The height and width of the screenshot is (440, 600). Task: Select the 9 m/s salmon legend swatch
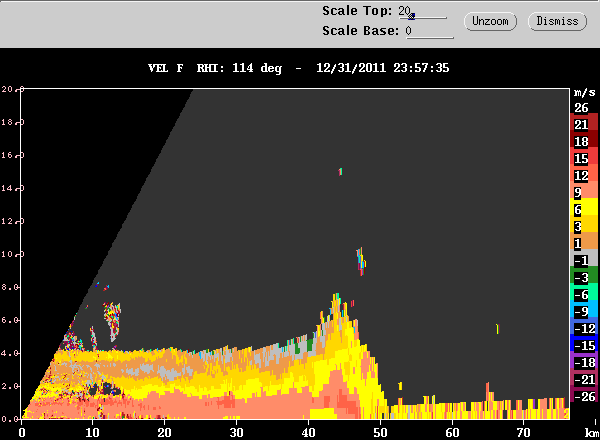584,190
